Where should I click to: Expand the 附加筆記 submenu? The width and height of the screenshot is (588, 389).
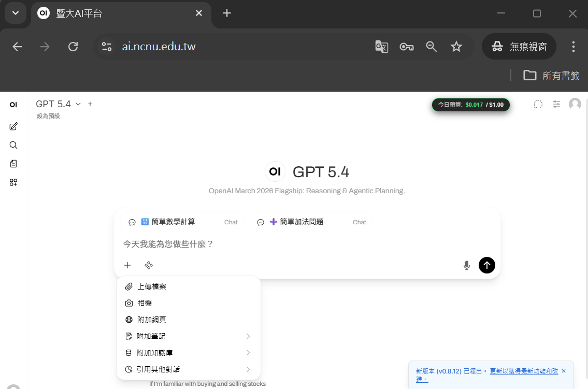[x=151, y=336]
